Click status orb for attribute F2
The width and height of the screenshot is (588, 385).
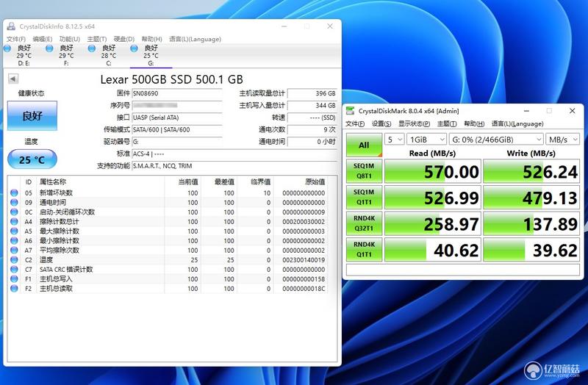14,288
